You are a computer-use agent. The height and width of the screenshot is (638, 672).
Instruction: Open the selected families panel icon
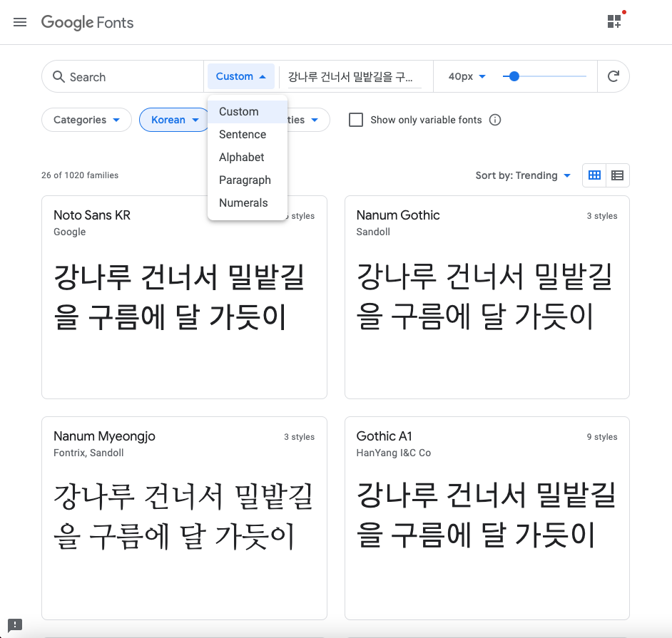pos(614,21)
